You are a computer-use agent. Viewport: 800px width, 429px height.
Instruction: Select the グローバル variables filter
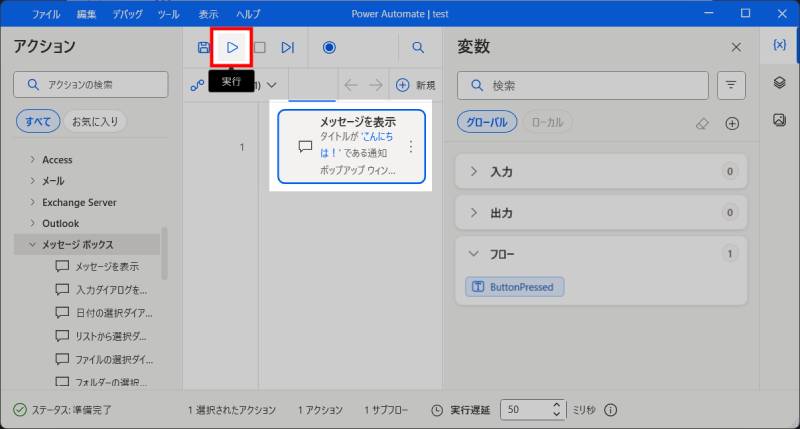pyautogui.click(x=487, y=122)
